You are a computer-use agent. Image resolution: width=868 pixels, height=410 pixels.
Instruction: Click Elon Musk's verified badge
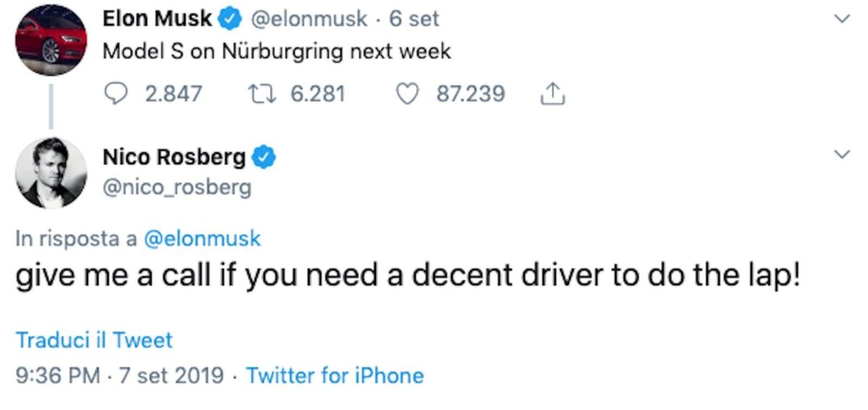[229, 20]
